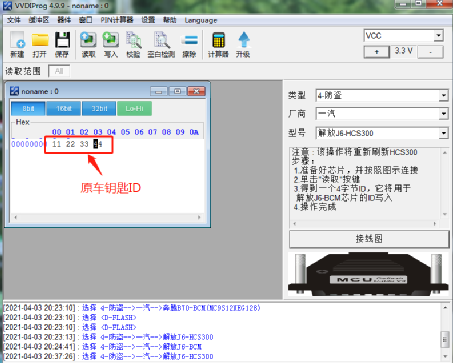
Task: Click the 接线图 (Wiring diagram) button
Action: pos(369,239)
